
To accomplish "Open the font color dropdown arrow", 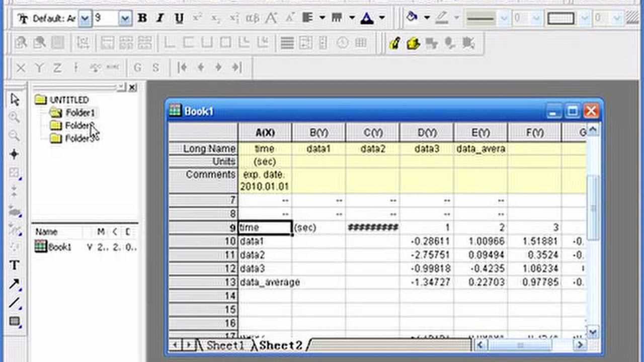I will [x=382, y=19].
